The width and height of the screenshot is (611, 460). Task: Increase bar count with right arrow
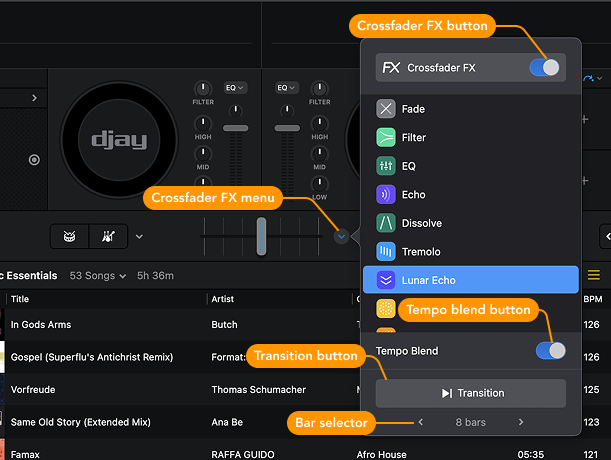[521, 423]
